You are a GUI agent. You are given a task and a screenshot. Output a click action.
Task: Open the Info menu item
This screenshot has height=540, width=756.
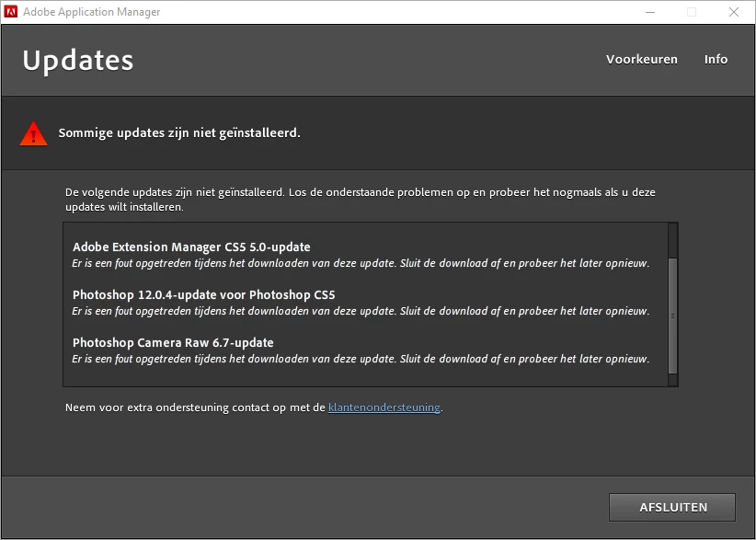716,59
